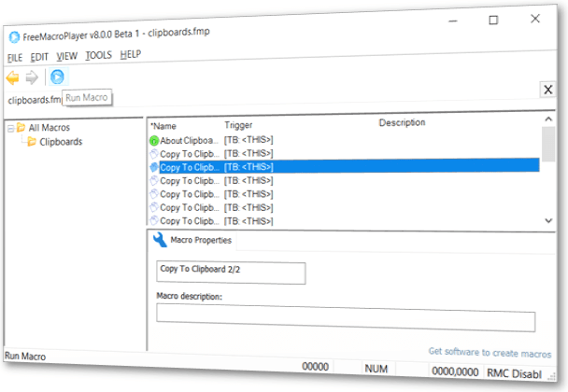Open the EDIT menu
Screen dimensions: 568x392
tap(39, 57)
